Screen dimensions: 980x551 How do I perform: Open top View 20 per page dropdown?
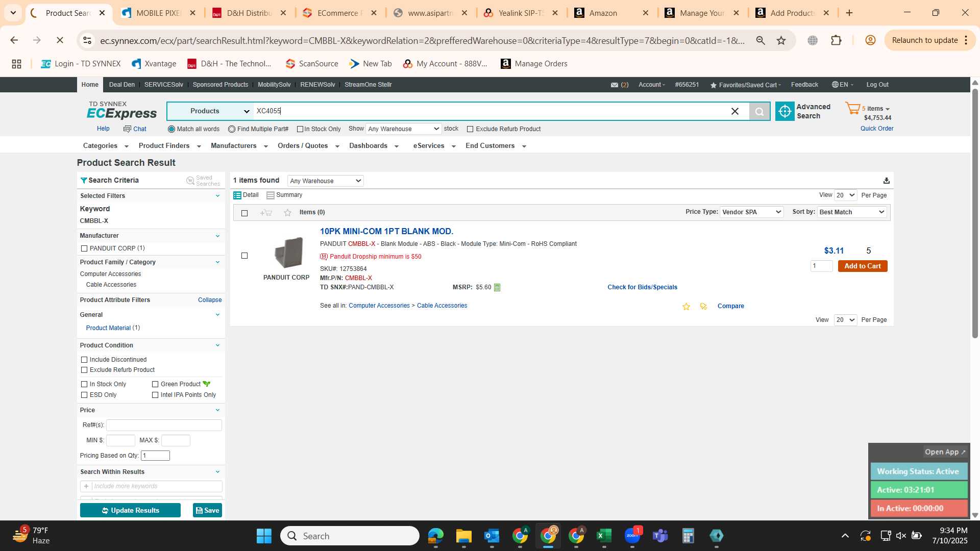click(x=845, y=195)
